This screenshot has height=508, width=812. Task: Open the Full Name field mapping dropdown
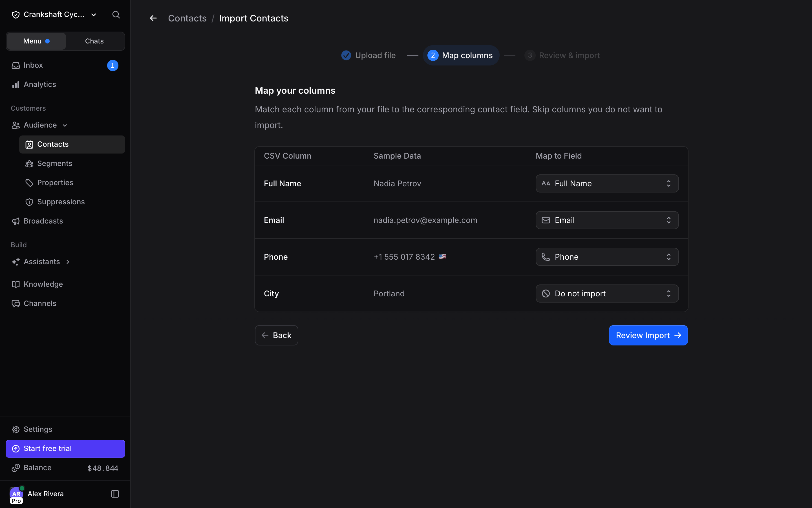click(x=607, y=183)
